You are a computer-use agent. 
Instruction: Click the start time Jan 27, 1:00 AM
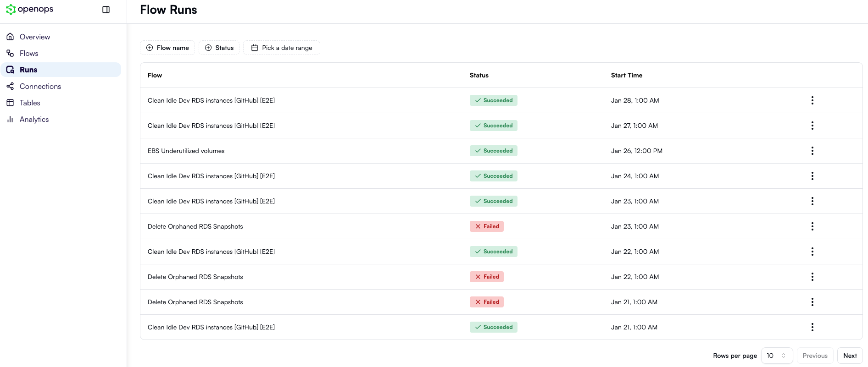634,126
